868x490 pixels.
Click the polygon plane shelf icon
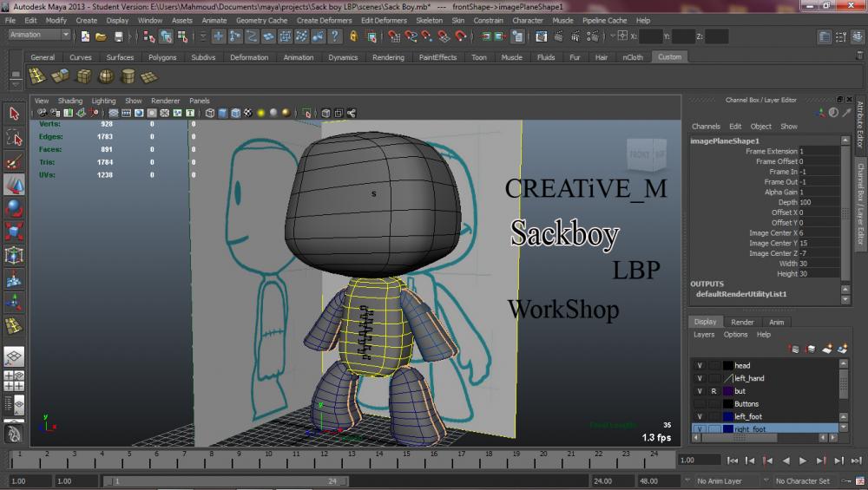pyautogui.click(x=149, y=77)
